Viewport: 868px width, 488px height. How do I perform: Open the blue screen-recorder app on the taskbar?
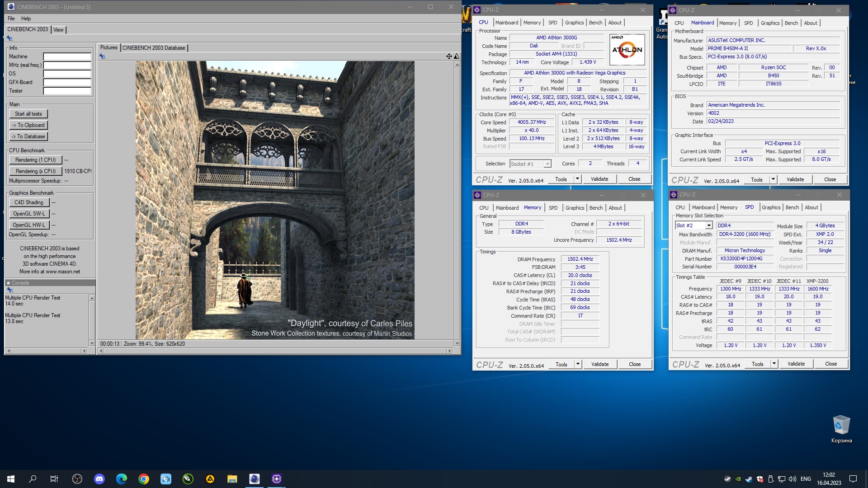tap(166, 479)
